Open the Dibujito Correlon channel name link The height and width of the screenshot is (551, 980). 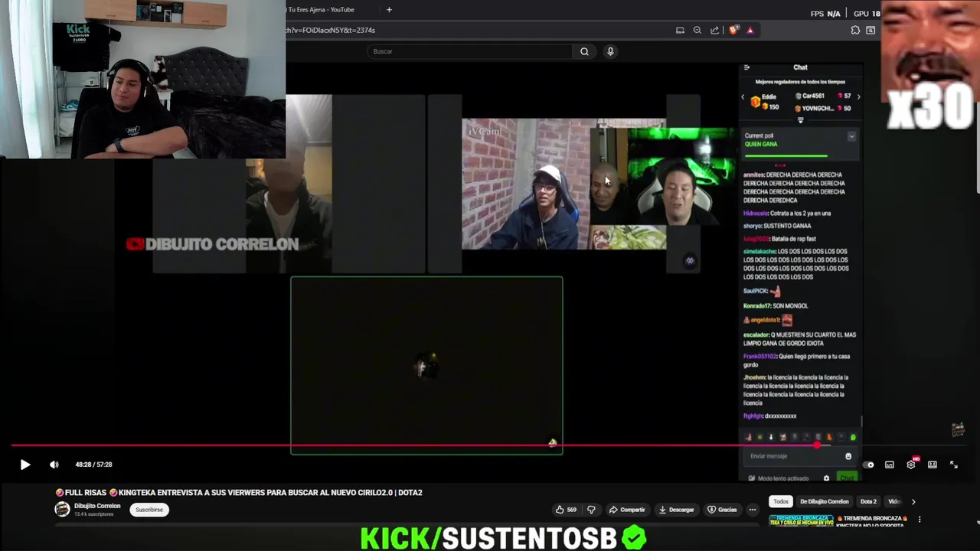[x=97, y=506]
